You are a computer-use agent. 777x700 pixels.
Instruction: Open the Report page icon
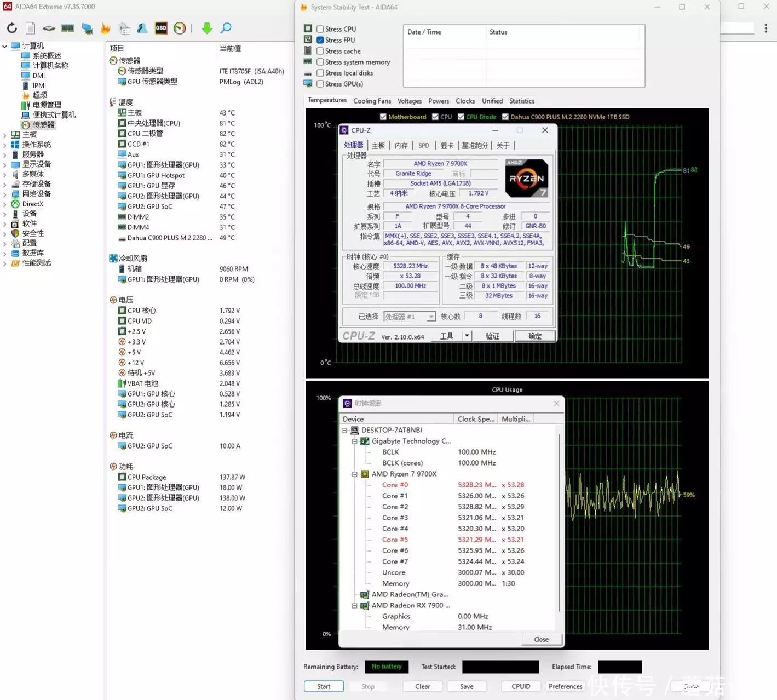point(31,28)
